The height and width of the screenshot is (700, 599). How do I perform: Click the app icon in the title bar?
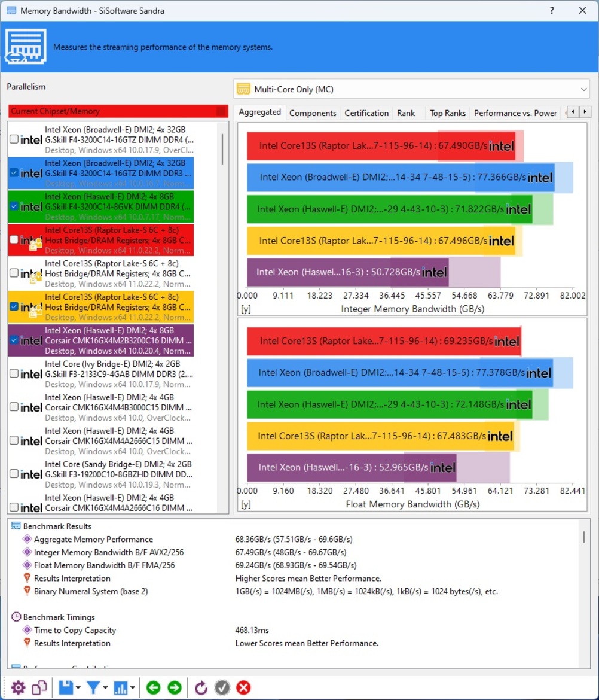(x=11, y=10)
